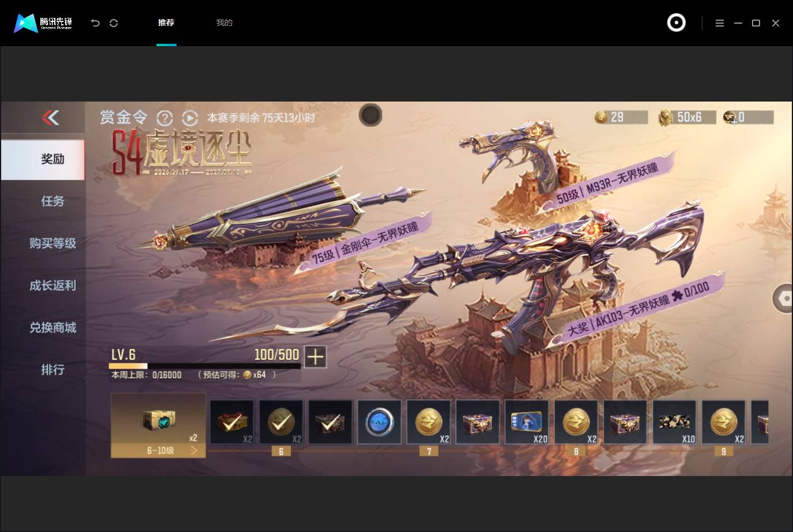Click the 50级 M93R-无界妖瞳 label
793x532 pixels.
point(607,184)
